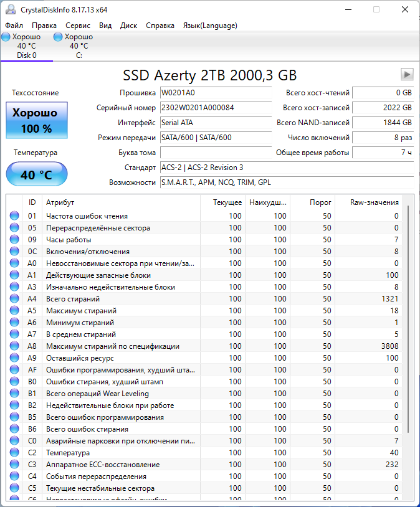Click status icon for attribute AF
Viewport: 420px width, 507px height.
(14, 369)
